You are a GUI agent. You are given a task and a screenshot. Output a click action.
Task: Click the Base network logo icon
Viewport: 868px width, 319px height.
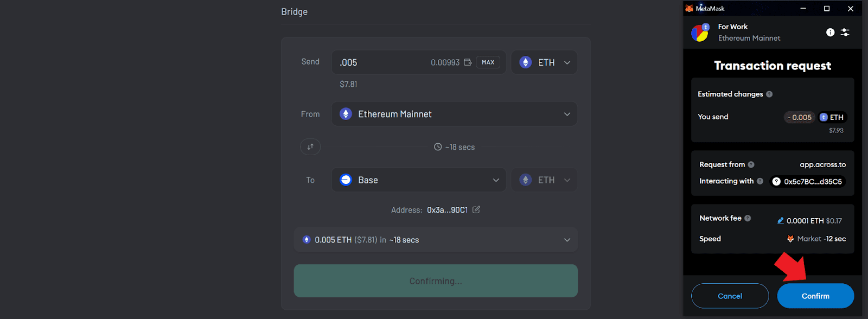tap(346, 180)
